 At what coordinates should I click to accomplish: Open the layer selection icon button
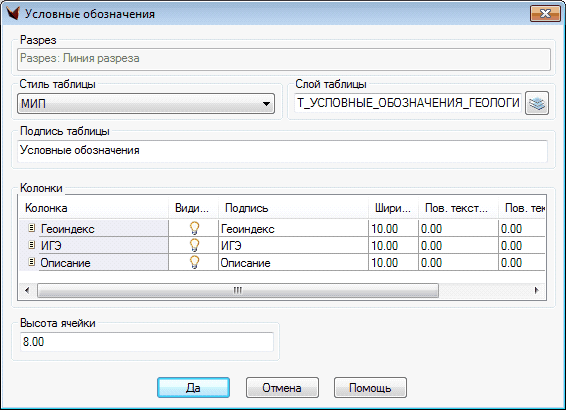point(537,103)
